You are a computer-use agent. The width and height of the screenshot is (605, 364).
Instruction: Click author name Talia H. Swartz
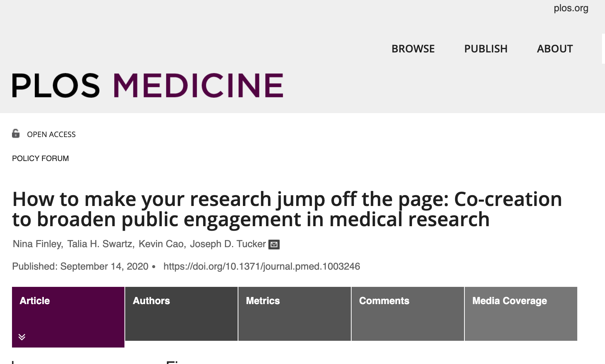pos(100,244)
